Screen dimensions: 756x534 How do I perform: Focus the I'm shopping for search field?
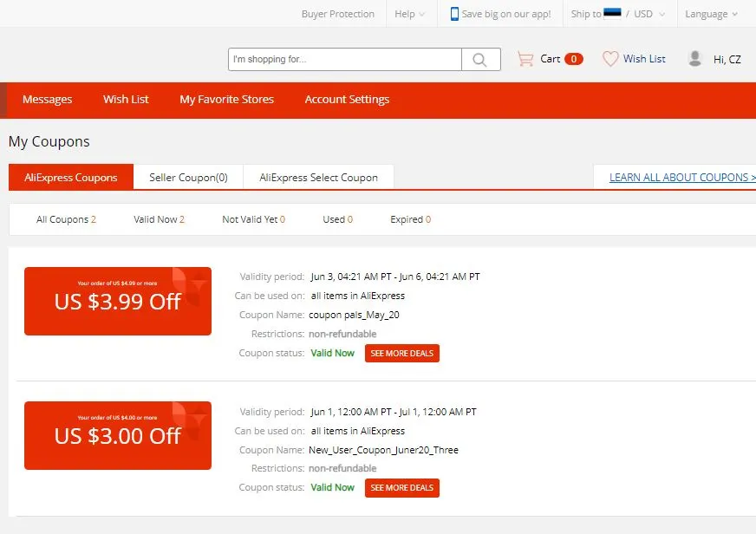345,59
